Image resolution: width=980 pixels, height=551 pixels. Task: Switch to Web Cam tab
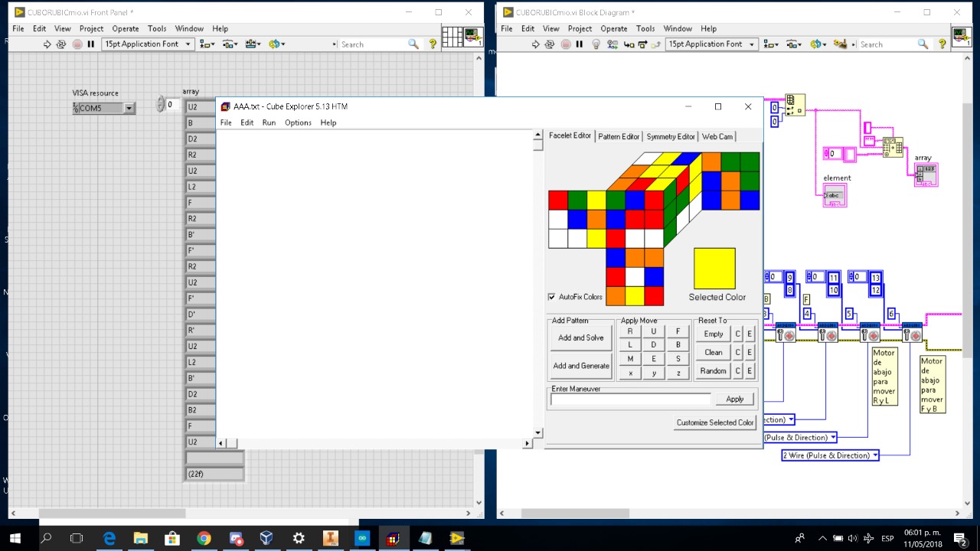coord(717,136)
